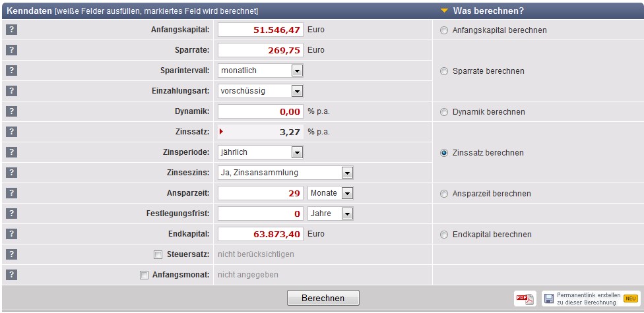Image resolution: width=644 pixels, height=313 pixels.
Task: Open the Zinsperiode 'jährlich' dropdown
Action: click(x=261, y=152)
